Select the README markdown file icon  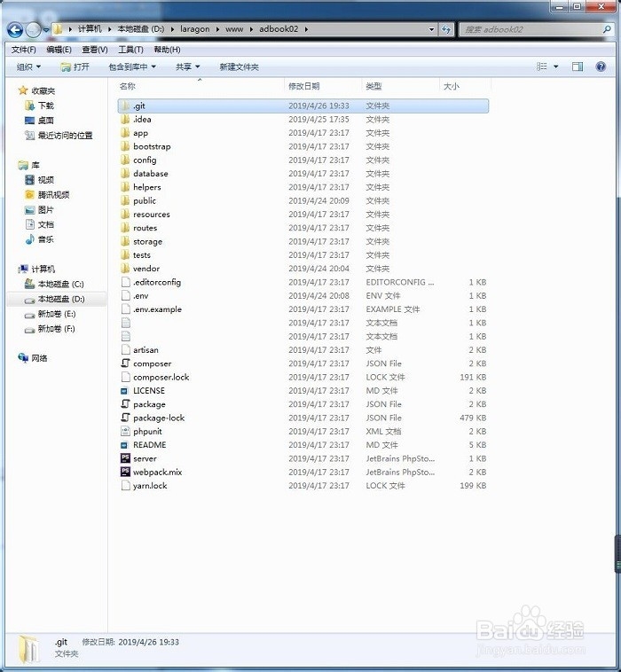tap(124, 445)
